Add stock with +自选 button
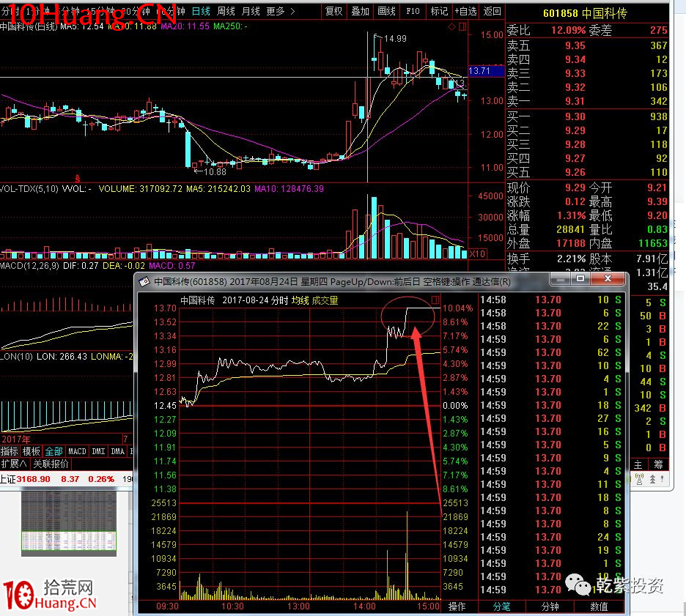This screenshot has width=686, height=616. pos(465,12)
